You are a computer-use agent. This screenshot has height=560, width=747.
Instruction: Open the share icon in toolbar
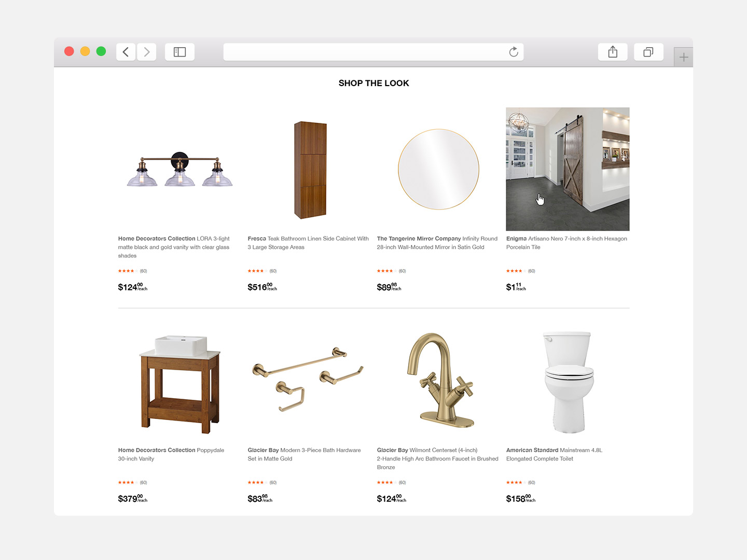(x=613, y=52)
